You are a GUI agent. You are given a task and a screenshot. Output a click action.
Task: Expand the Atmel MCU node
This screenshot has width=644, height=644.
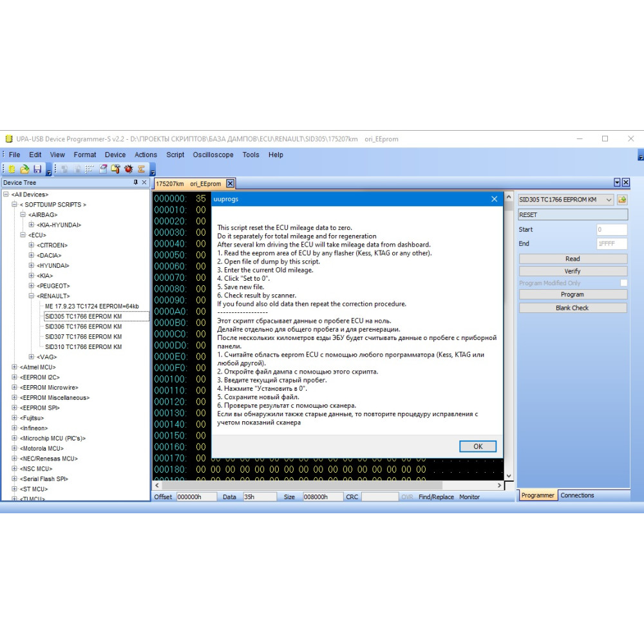tap(14, 367)
